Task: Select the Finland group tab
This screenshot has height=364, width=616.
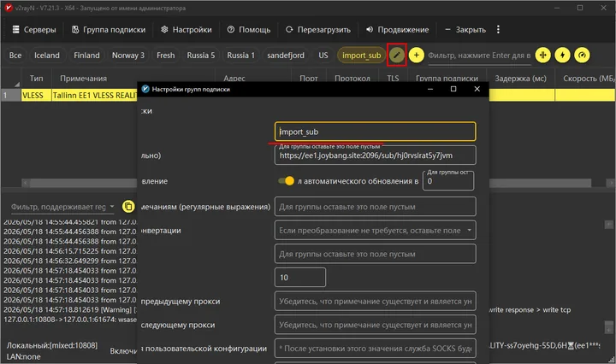Action: [86, 56]
